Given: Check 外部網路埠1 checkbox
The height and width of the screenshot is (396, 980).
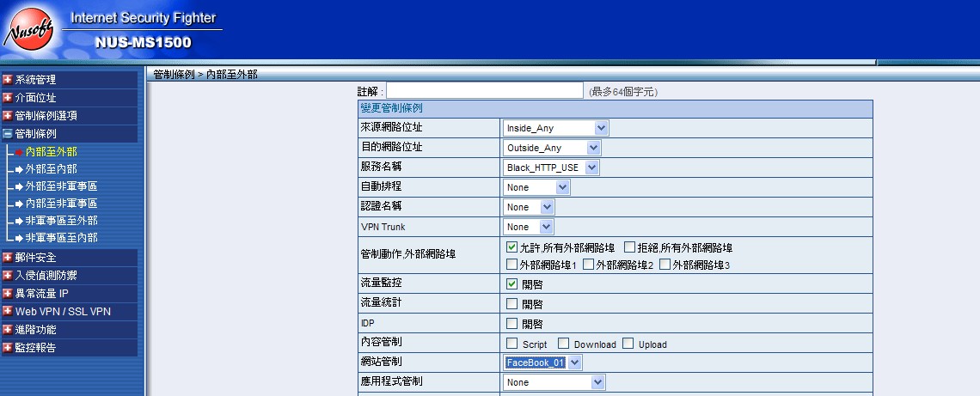Looking at the screenshot, I should coord(511,265).
